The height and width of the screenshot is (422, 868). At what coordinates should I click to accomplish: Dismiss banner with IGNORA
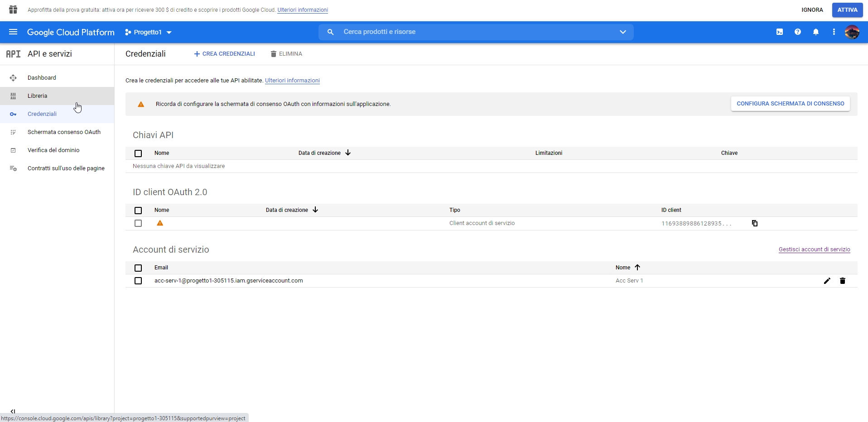click(x=812, y=10)
